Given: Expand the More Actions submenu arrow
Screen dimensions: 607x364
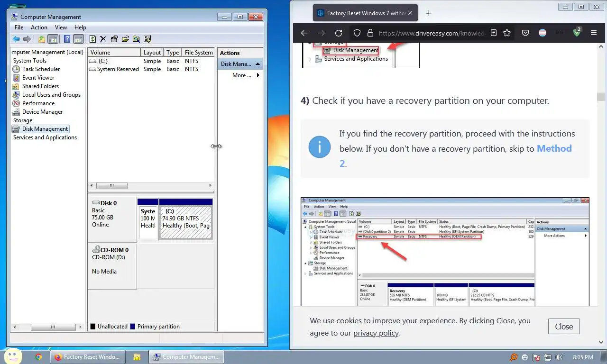Looking at the screenshot, I should coord(258,75).
